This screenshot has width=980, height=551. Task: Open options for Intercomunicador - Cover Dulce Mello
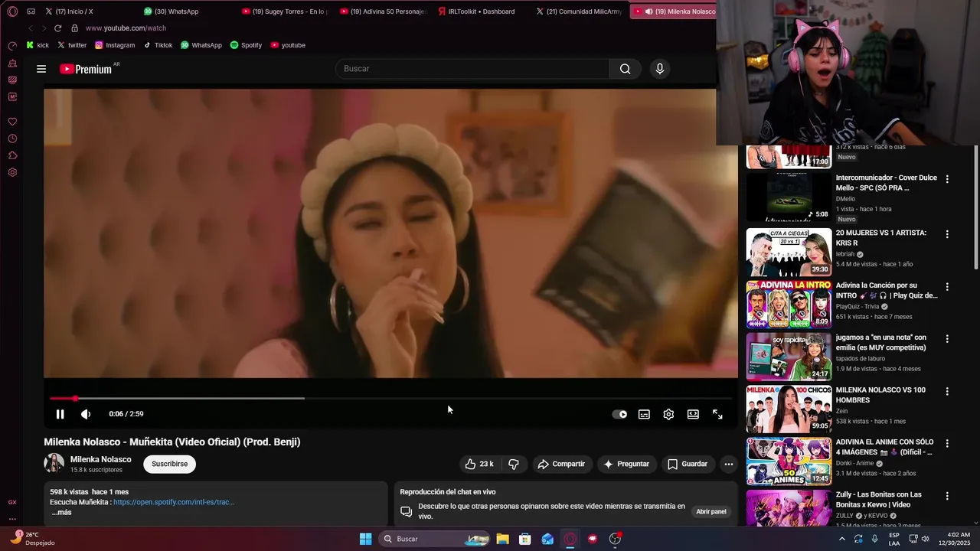[947, 179]
